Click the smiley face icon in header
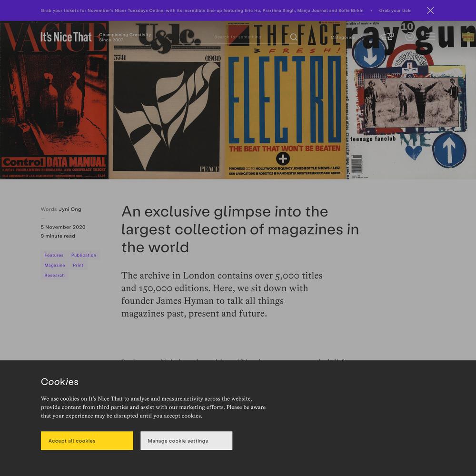This screenshot has height=476, width=476. point(410,37)
